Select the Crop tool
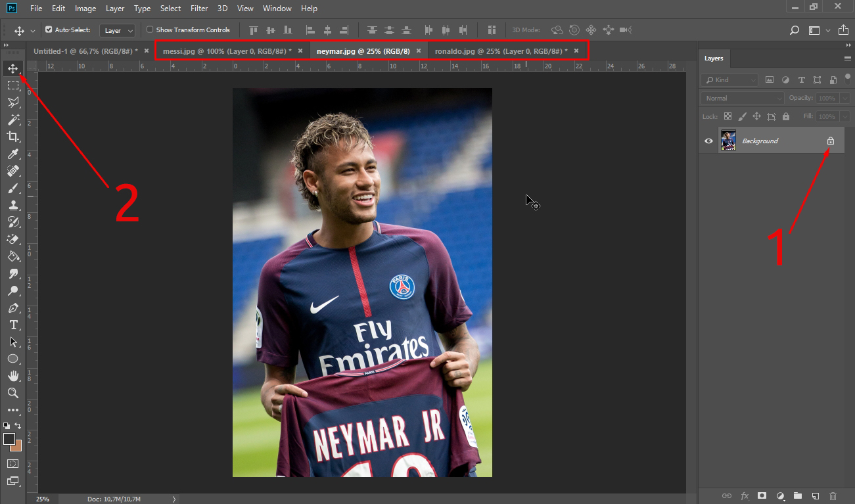The width and height of the screenshot is (855, 504). coord(12,137)
